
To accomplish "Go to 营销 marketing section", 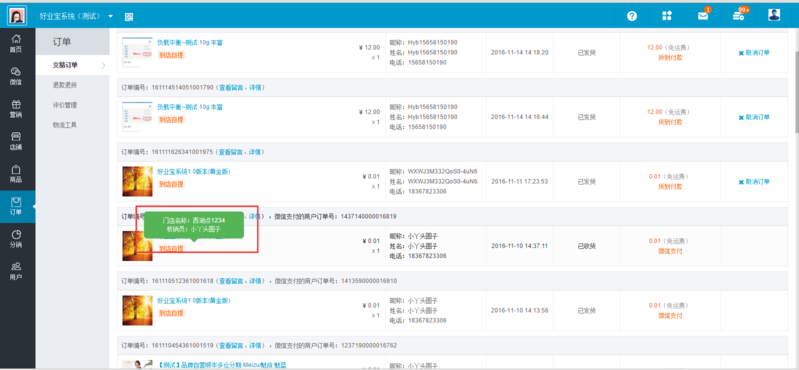I will tap(17, 109).
